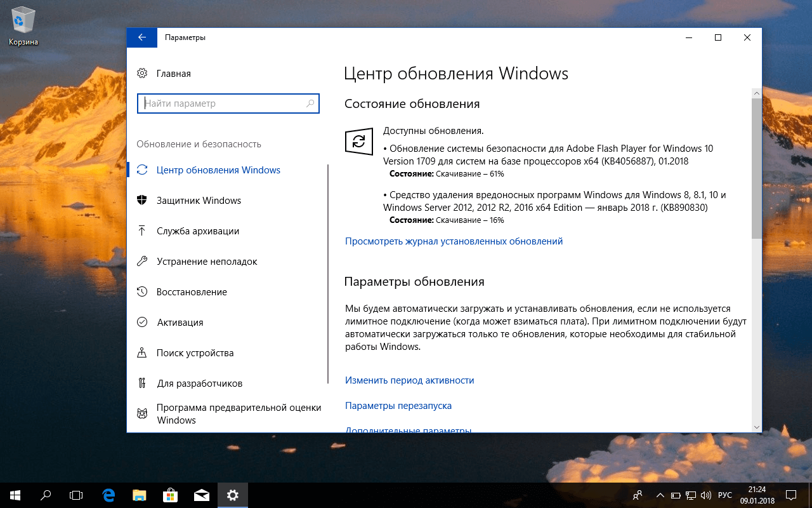The height and width of the screenshot is (508, 812).
Task: Switch input language РУС indicator
Action: [725, 495]
